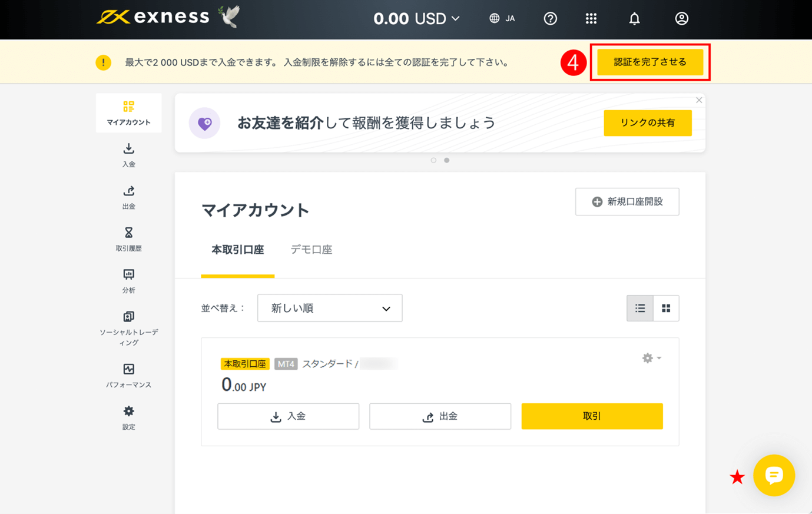The width and height of the screenshot is (812, 514).
Task: Open the 新しい順 sort dropdown
Action: (x=329, y=308)
